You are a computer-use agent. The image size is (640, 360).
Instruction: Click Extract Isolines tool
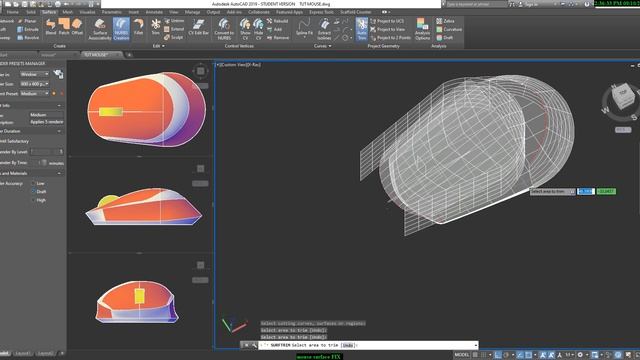(x=324, y=29)
